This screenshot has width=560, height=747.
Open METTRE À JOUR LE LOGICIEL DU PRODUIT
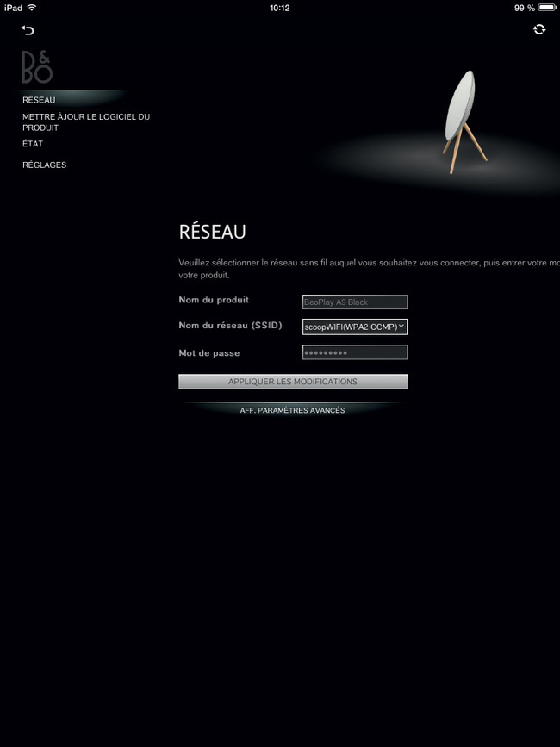86,122
